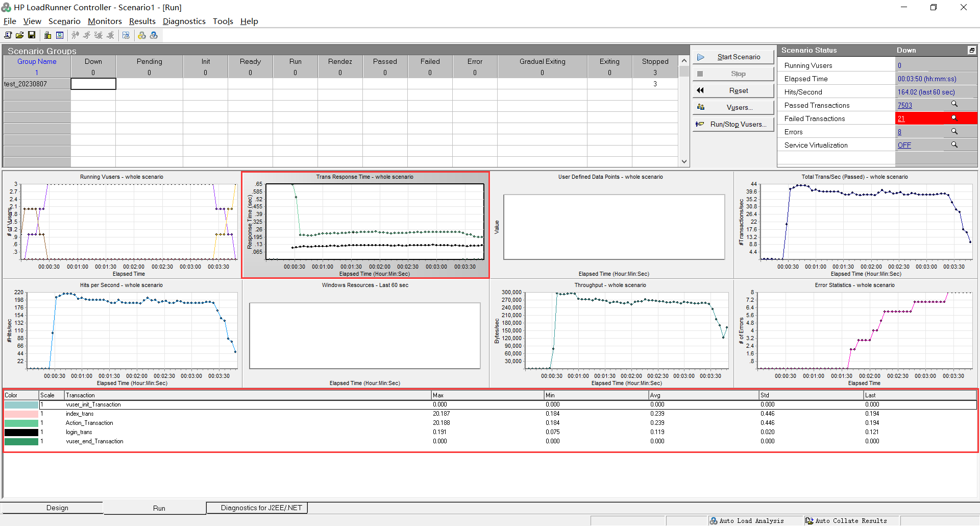Click the login_trans black color swatch
980x526 pixels.
pyautogui.click(x=21, y=432)
